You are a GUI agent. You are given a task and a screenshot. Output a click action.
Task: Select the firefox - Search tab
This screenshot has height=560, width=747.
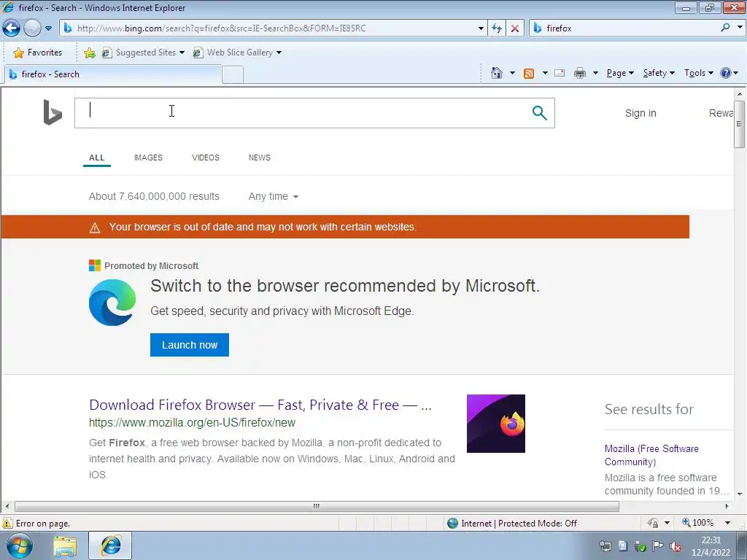click(x=113, y=74)
